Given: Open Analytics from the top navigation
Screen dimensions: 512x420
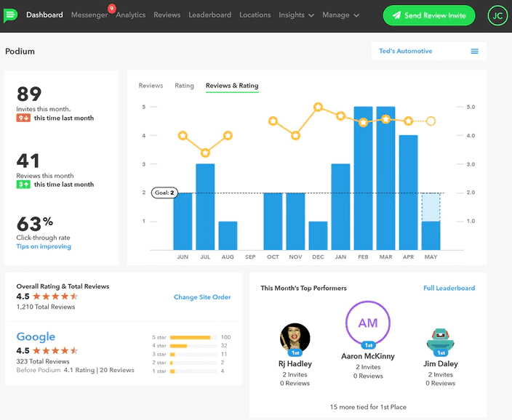Looking at the screenshot, I should coord(131,15).
